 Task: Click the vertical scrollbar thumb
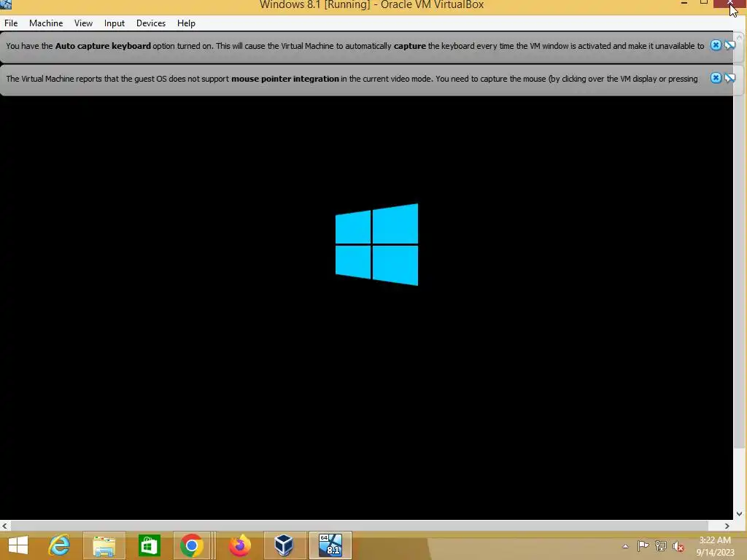pos(740,243)
